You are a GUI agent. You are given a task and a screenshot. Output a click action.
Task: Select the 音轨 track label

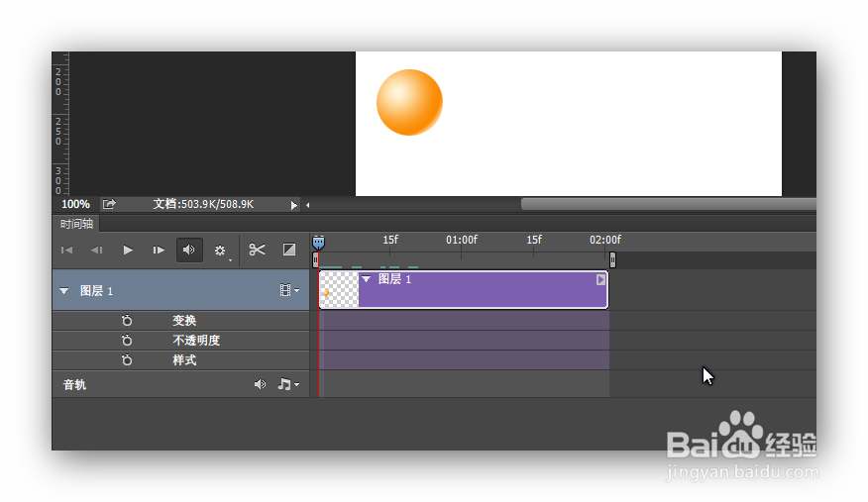tap(74, 385)
